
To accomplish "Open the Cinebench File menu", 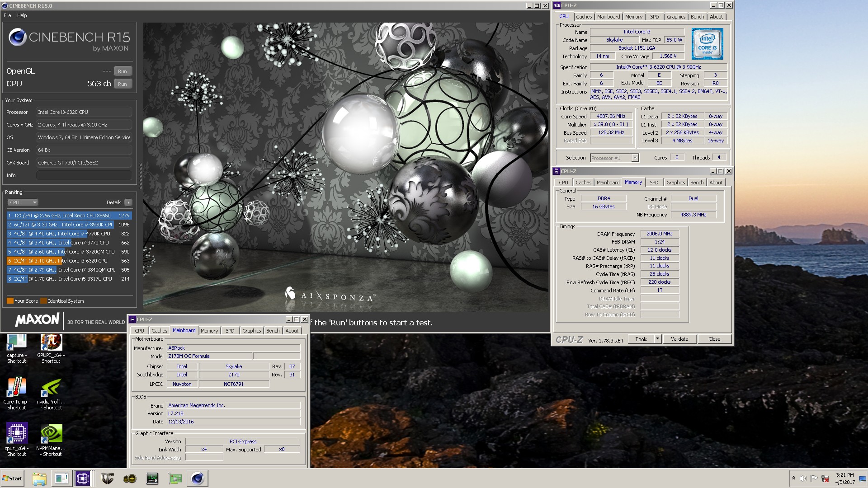I will 7,15.
